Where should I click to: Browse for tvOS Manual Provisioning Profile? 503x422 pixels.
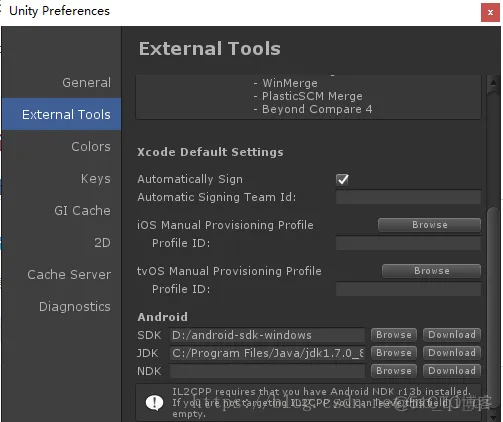pyautogui.click(x=431, y=271)
